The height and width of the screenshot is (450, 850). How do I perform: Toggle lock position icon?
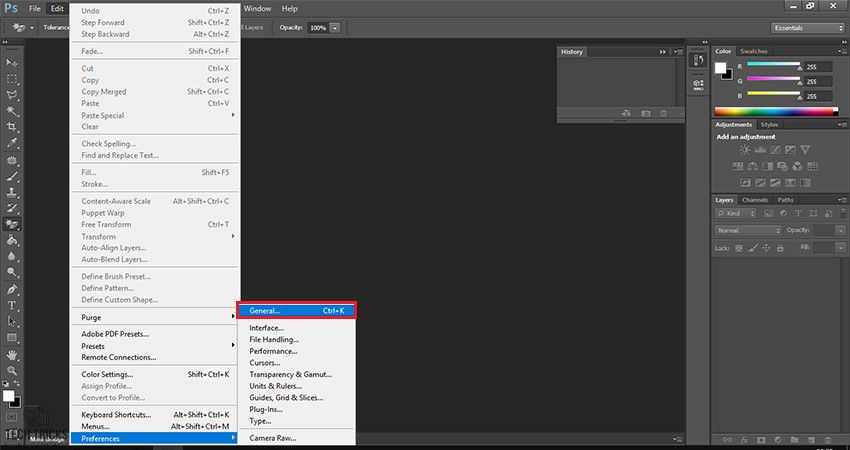[767, 248]
